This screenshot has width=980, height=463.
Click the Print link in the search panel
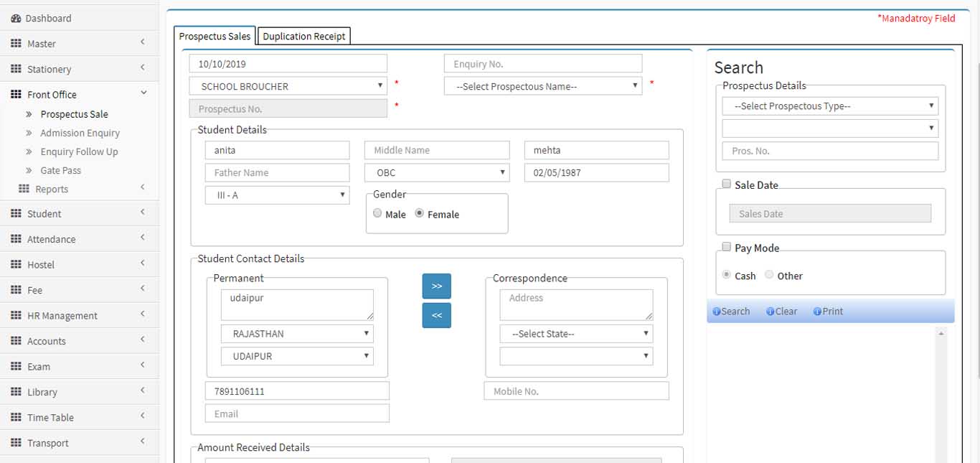[x=833, y=312]
